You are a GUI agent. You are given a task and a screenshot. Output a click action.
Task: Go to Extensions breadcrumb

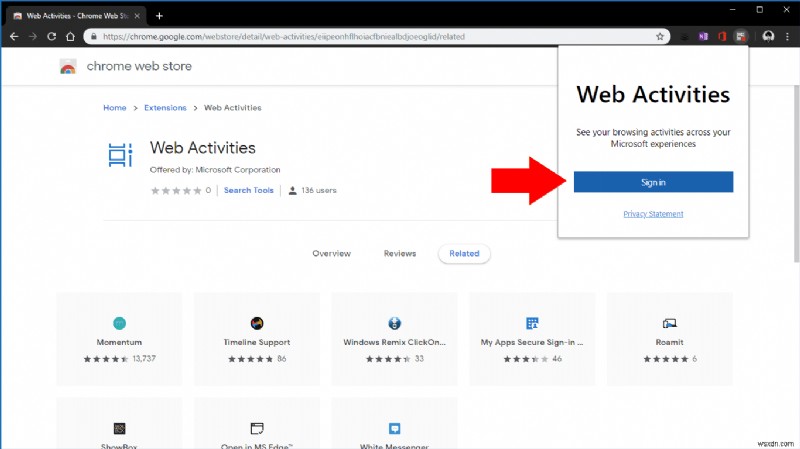[x=165, y=108]
